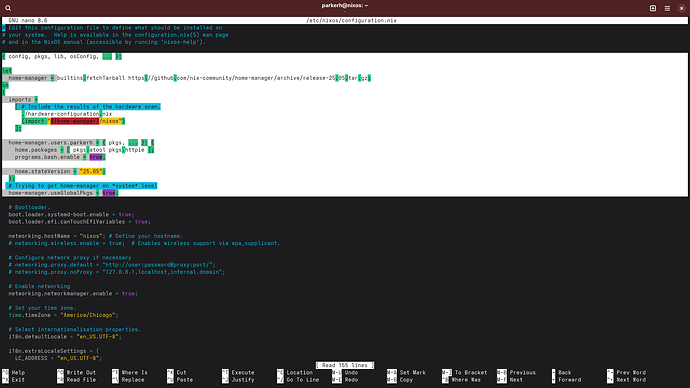The height and width of the screenshot is (388, 690).
Task: Click the 'i18n.extraLocaleSettings' line
Action: (54, 351)
